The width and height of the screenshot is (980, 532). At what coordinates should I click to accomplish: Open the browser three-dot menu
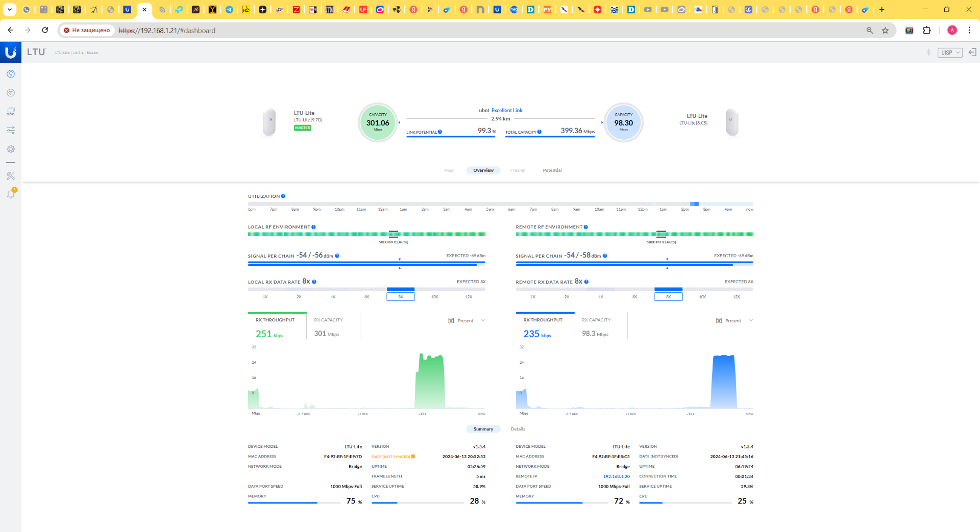[x=969, y=31]
